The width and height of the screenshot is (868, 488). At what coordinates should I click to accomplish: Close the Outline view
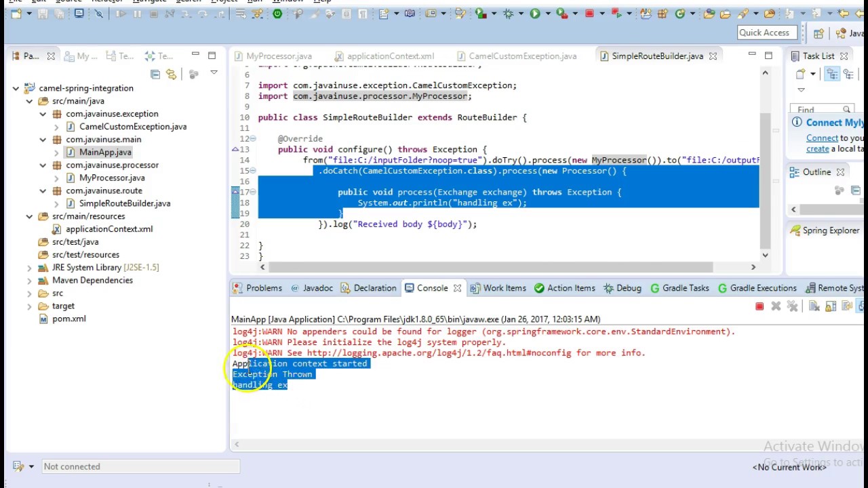click(x=840, y=172)
